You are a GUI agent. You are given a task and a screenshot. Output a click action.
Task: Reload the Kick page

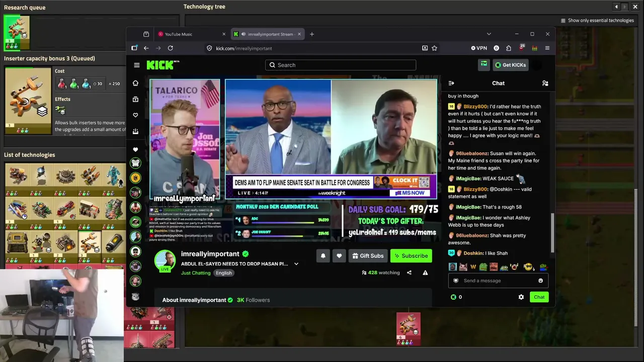(170, 48)
